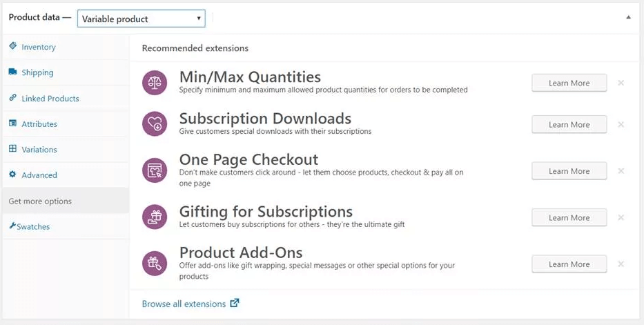Collapse the Product data panel arrow
The height and width of the screenshot is (325, 644).
[x=628, y=17]
